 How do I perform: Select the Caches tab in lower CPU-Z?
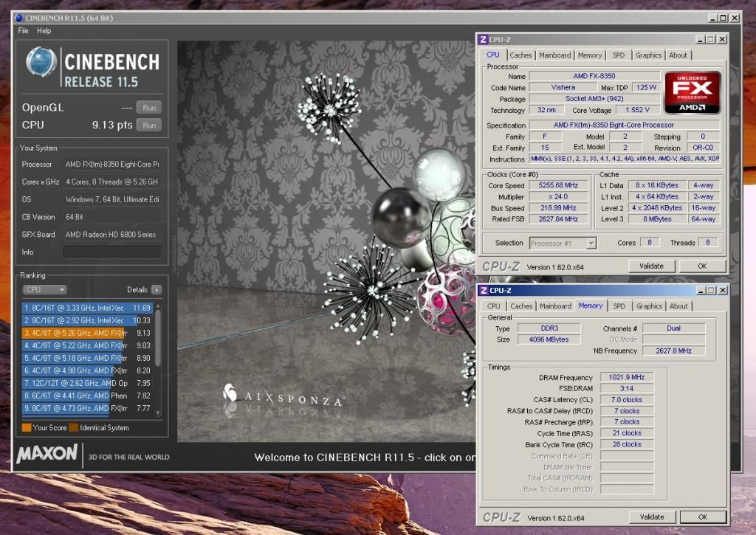pos(521,306)
